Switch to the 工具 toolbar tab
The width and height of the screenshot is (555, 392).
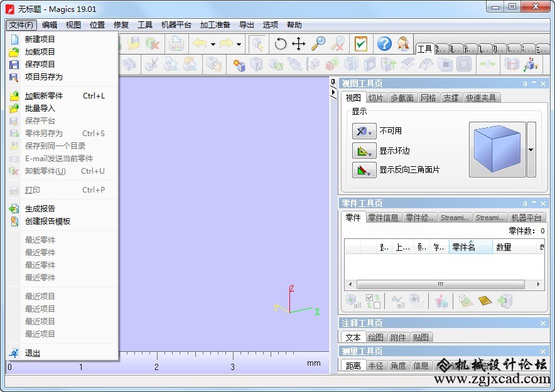pos(425,49)
